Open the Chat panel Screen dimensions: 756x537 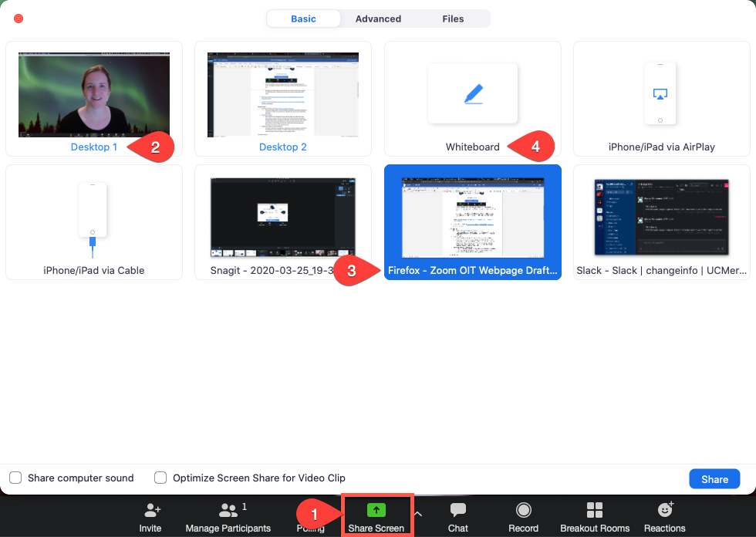(457, 515)
